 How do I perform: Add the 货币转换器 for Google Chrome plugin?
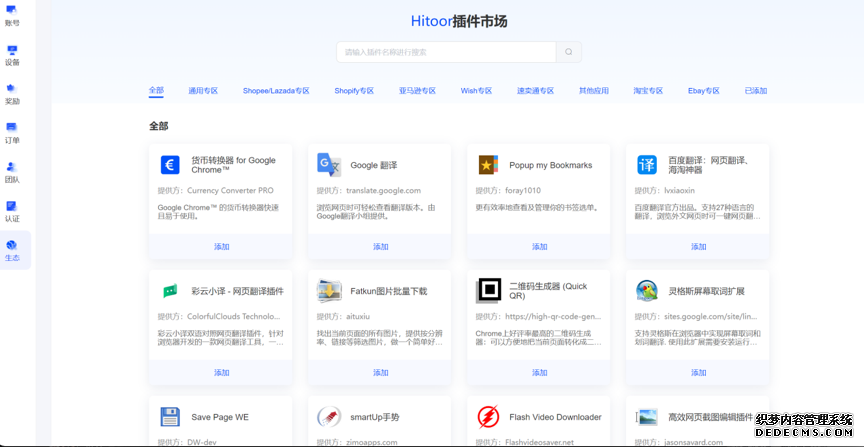pos(221,246)
